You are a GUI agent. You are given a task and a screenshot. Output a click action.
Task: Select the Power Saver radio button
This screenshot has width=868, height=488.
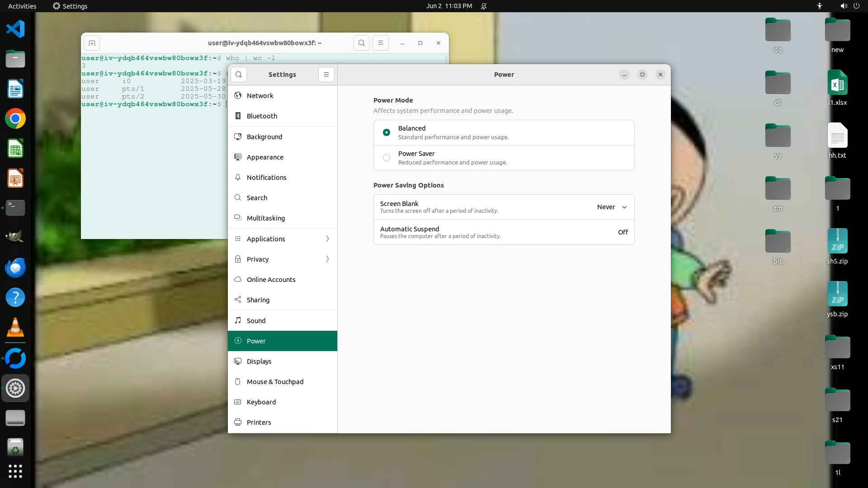[x=387, y=158]
